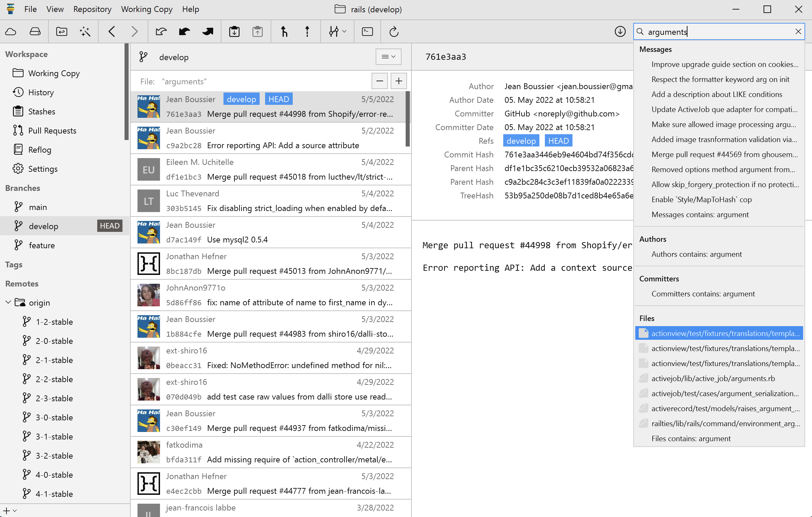
Task: Open the develop view options dropdown
Action: pyautogui.click(x=388, y=57)
